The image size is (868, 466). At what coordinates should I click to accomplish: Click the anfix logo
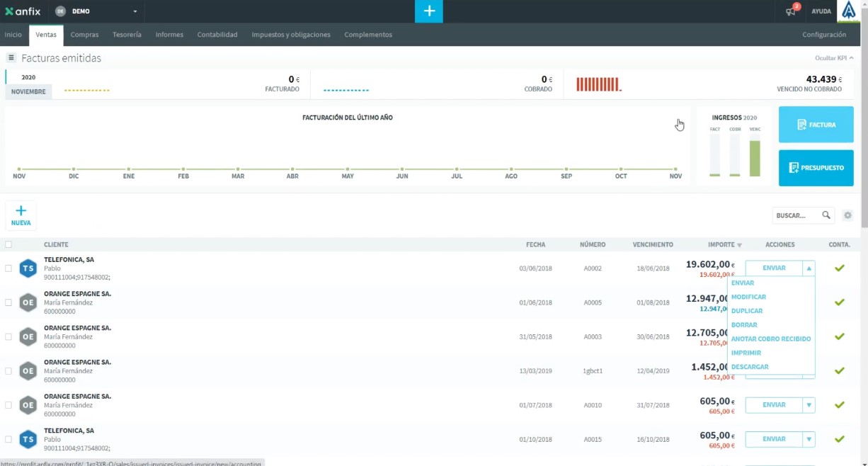pyautogui.click(x=23, y=11)
